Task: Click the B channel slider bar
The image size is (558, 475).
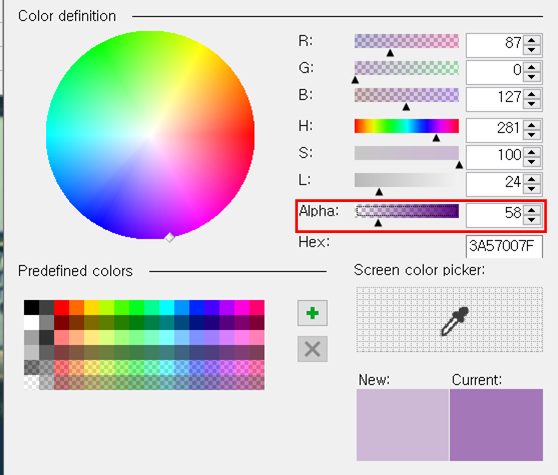Action: [406, 95]
